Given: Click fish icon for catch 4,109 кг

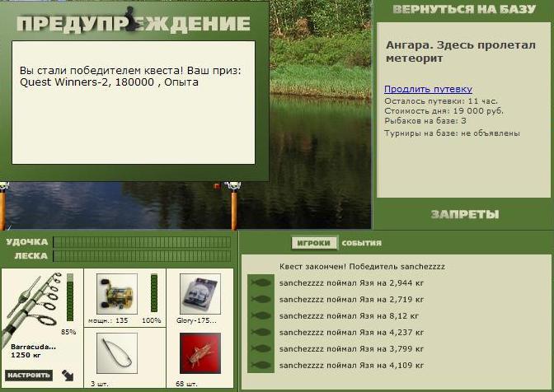Looking at the screenshot, I should (261, 365).
